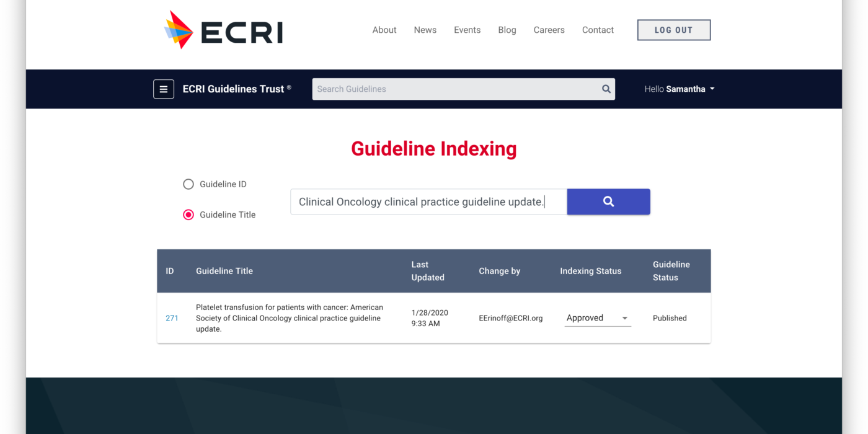Select the Guideline ID radio button

click(188, 184)
